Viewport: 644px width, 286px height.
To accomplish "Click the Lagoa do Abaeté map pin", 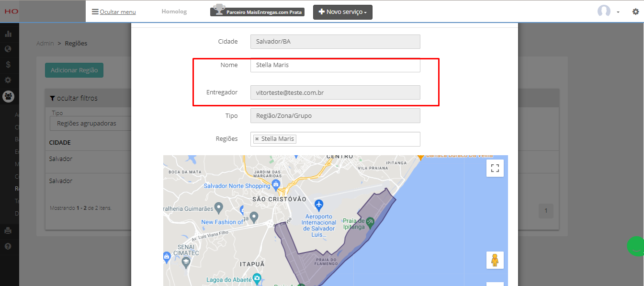I will click(x=257, y=278).
